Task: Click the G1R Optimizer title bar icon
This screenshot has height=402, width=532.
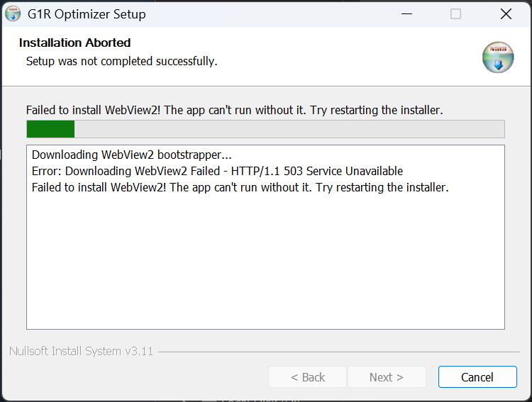Action: 13,14
